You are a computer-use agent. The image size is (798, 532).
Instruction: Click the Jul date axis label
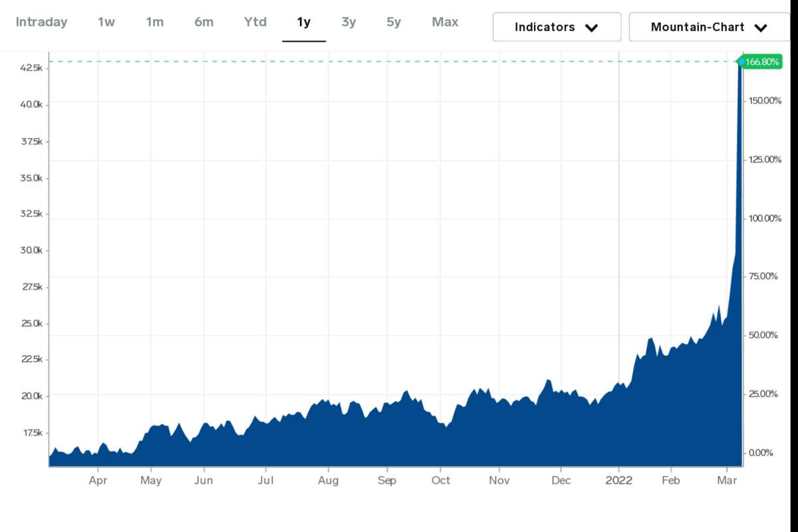(x=265, y=480)
